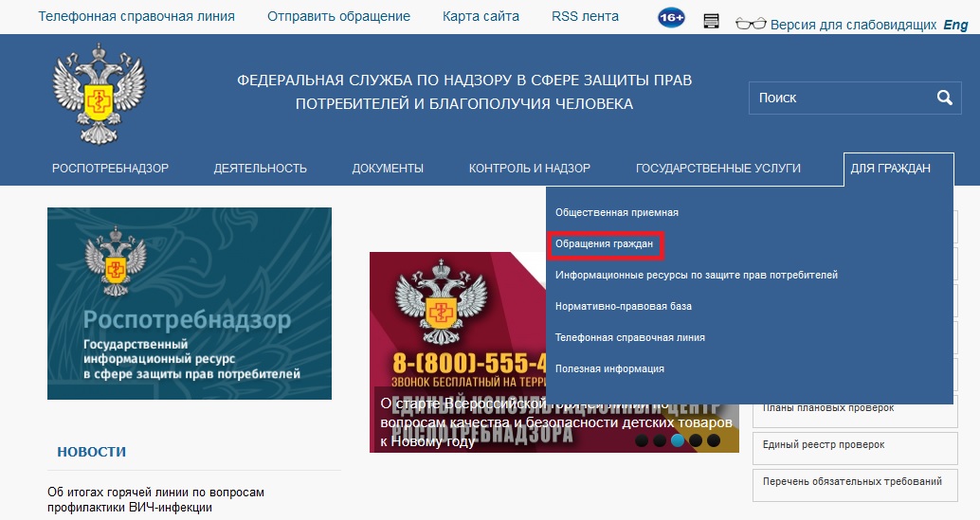
Task: Choose Информационные ресурсы по защите прав потребителей
Action: [x=697, y=275]
